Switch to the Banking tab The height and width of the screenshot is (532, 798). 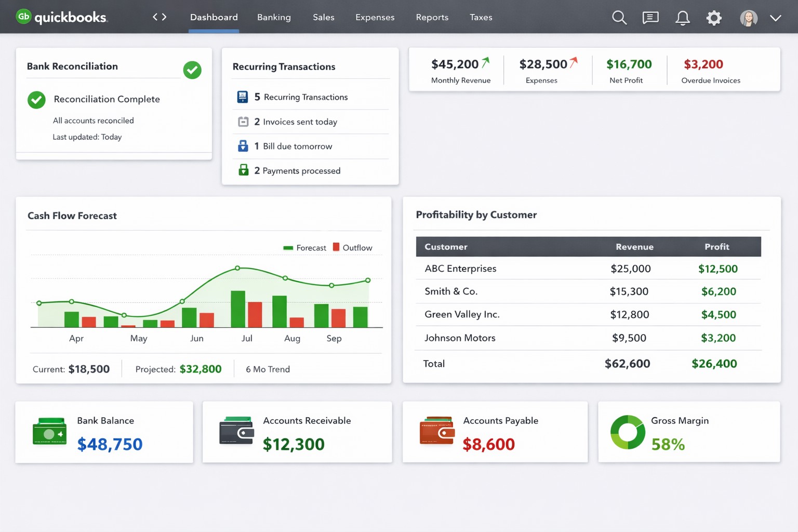tap(274, 17)
